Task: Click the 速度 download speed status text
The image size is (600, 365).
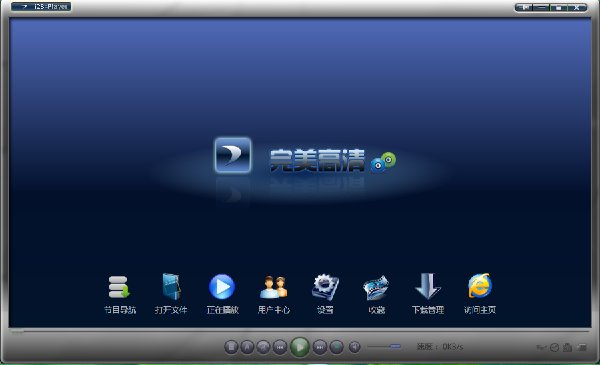Action: point(440,347)
